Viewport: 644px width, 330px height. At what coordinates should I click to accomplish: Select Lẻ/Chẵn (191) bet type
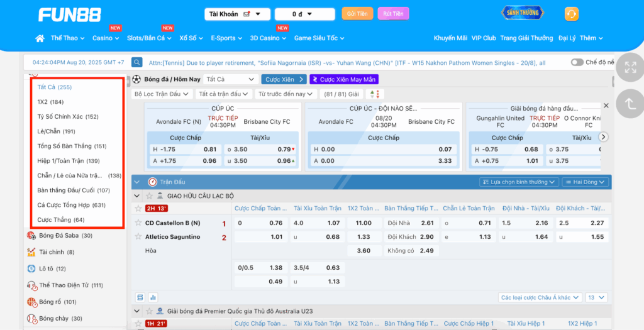coord(56,131)
